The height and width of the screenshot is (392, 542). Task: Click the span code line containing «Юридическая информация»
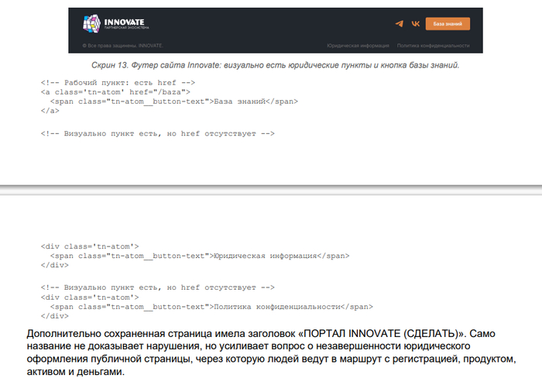pos(200,256)
